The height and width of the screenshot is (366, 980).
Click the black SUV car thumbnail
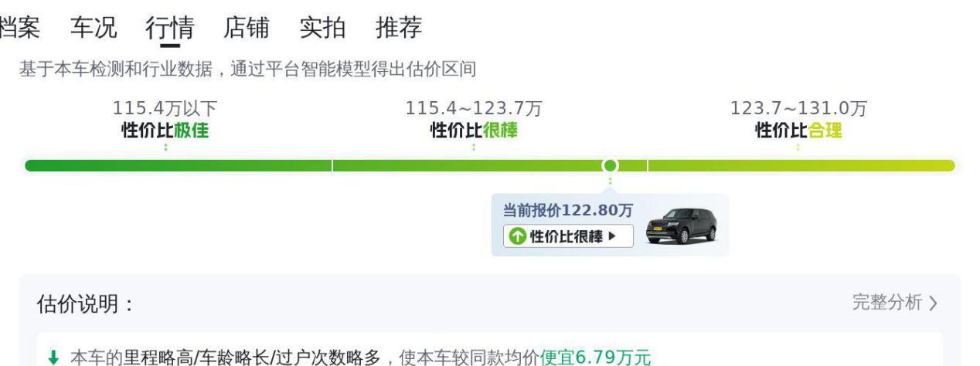[x=681, y=225]
